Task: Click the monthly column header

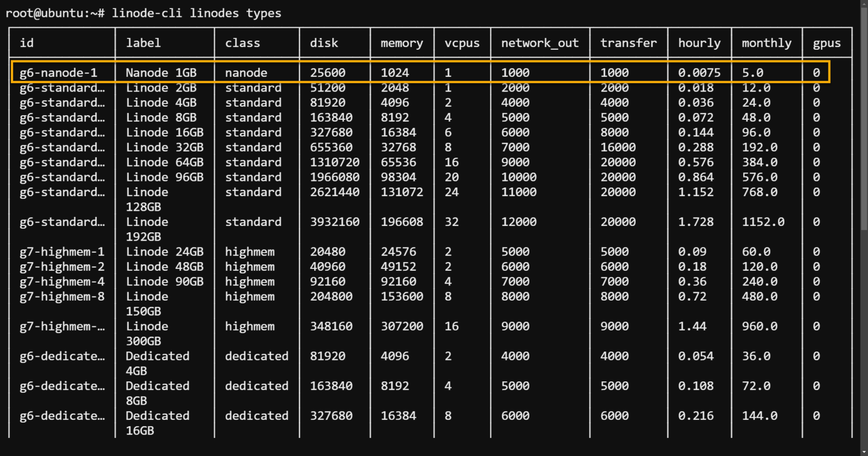Action: coord(766,42)
